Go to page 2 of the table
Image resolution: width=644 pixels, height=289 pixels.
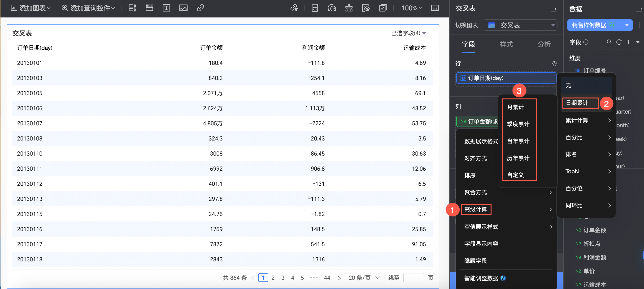click(x=273, y=277)
